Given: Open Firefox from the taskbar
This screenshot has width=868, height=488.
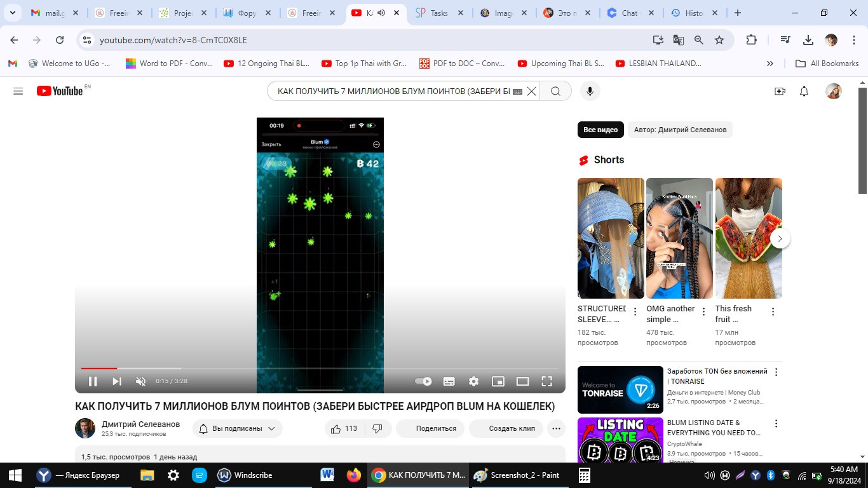Looking at the screenshot, I should click(354, 475).
